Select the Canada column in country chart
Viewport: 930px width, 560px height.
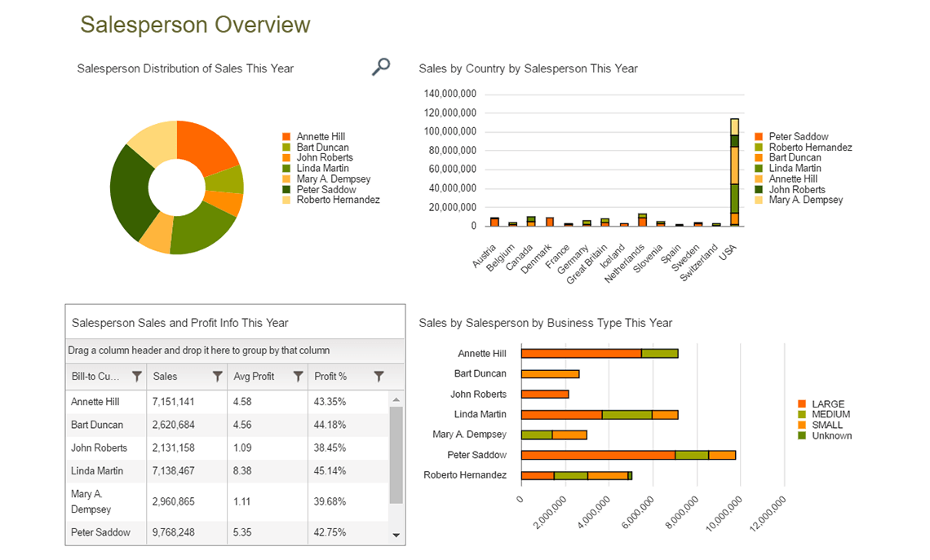(x=531, y=222)
